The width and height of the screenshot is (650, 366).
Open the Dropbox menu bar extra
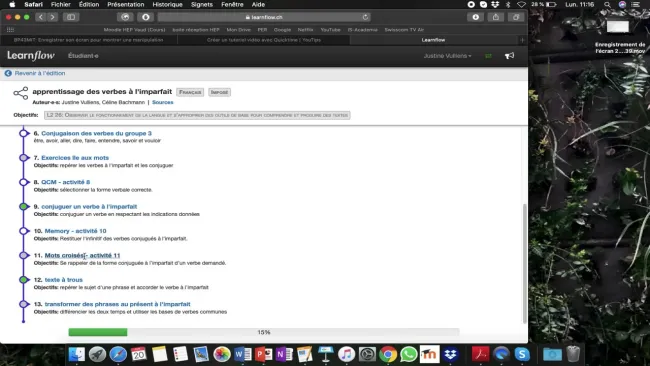(x=495, y=5)
